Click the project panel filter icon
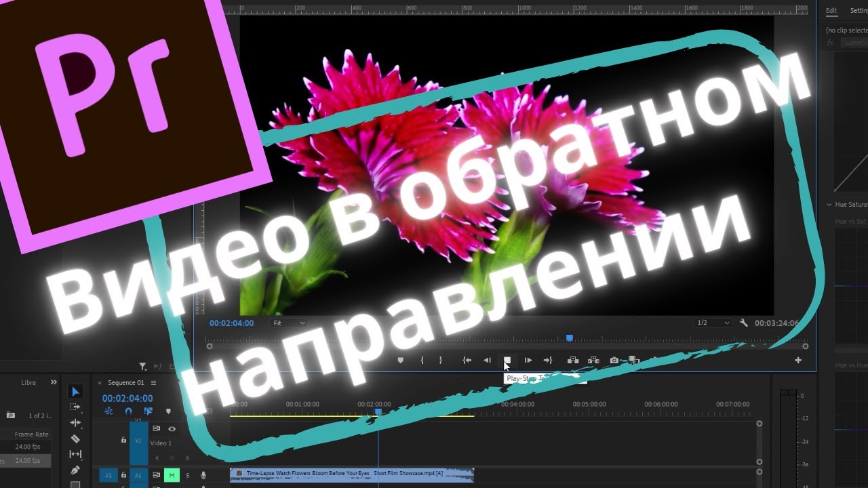Screen dimensions: 868x488 pyautogui.click(x=142, y=367)
